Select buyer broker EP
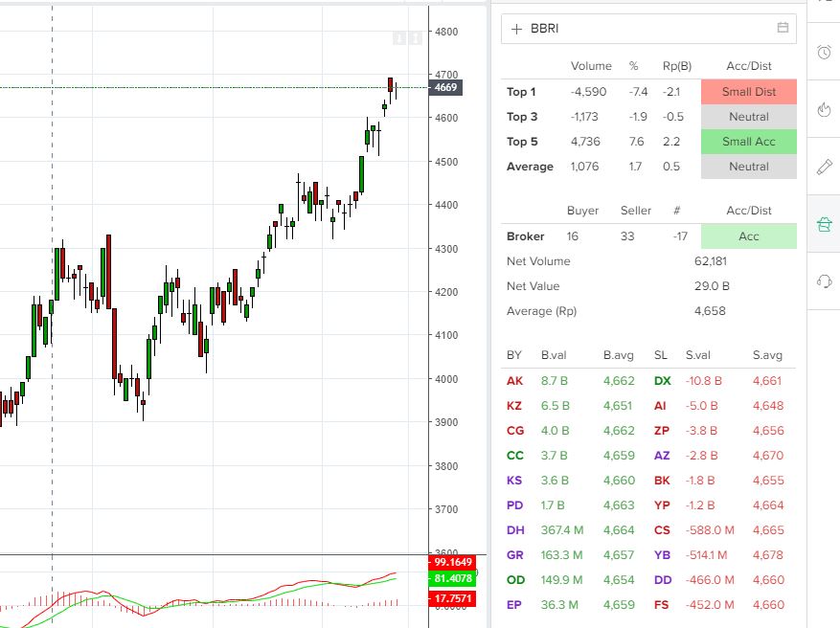Screen dimensions: 840x628 click(x=513, y=605)
